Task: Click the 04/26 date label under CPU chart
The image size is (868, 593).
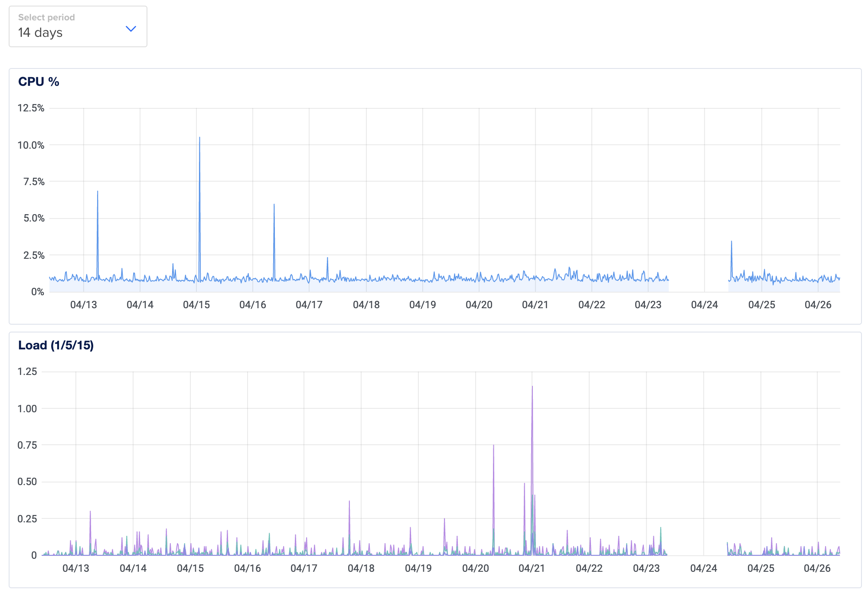Action: [818, 305]
